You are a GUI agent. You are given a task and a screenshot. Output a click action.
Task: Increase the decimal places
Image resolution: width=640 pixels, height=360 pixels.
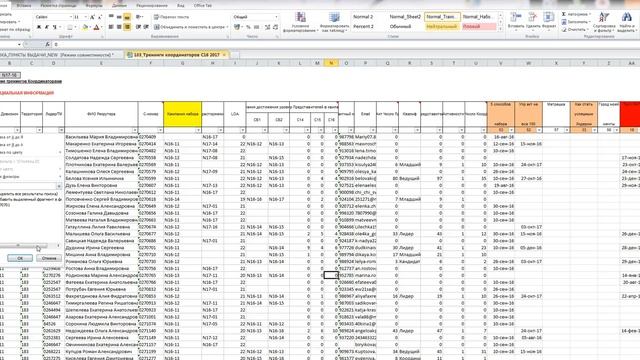coord(267,27)
